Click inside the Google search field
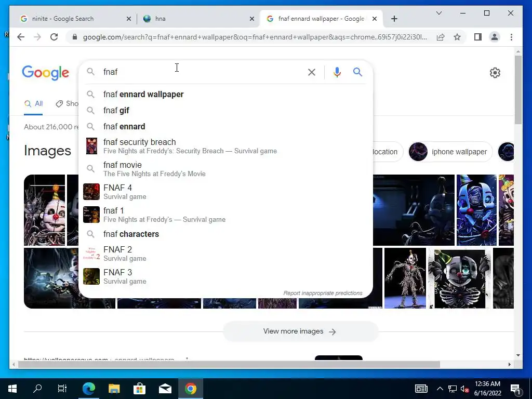532x399 pixels. click(x=202, y=72)
